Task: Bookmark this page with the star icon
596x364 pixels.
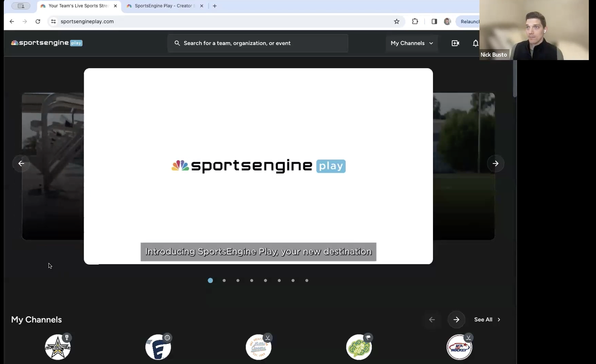Action: pos(396,22)
